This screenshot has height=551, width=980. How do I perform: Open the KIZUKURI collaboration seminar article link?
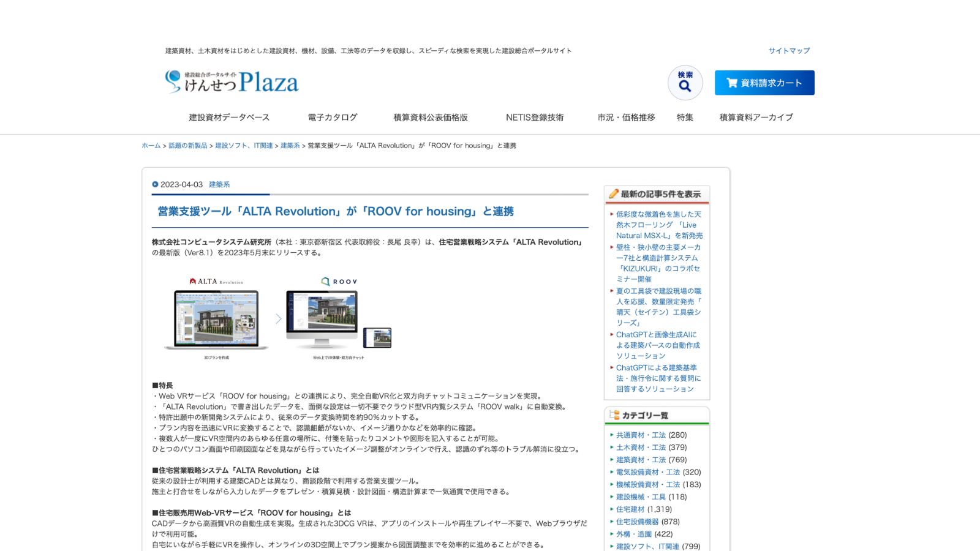(658, 263)
